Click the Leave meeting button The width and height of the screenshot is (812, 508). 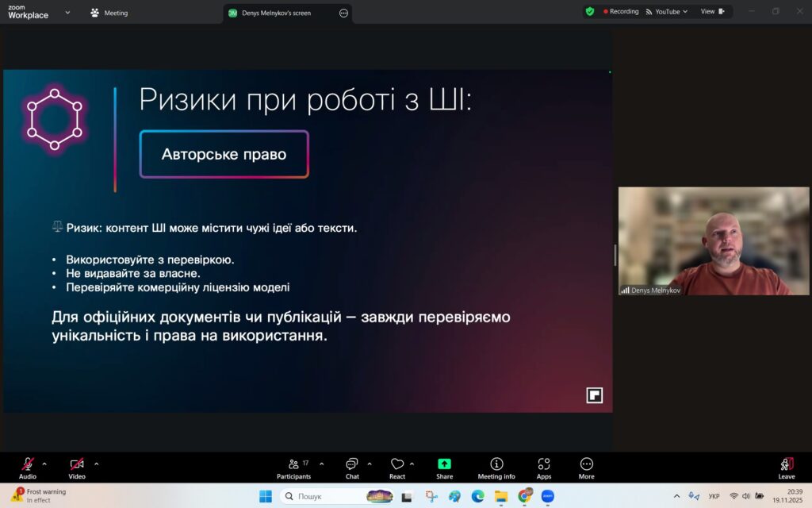pyautogui.click(x=786, y=467)
